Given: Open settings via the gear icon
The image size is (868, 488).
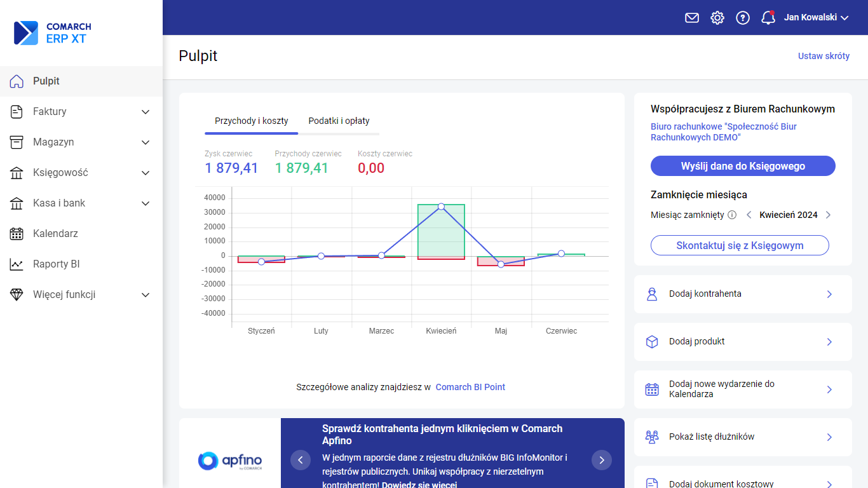Looking at the screenshot, I should click(x=717, y=18).
